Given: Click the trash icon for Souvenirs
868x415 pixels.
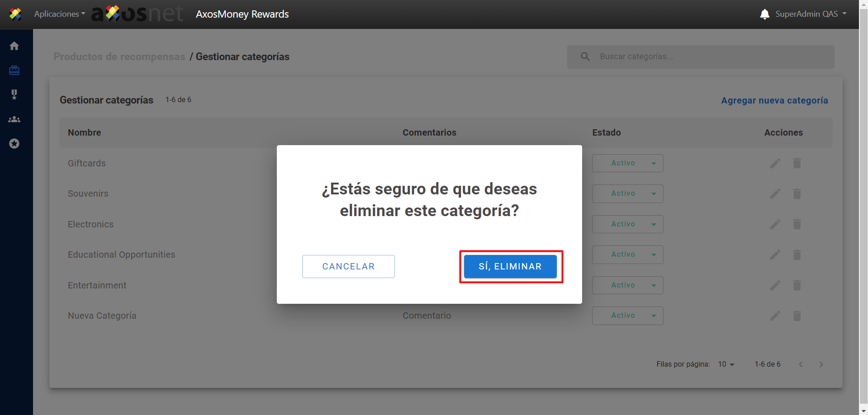Looking at the screenshot, I should pyautogui.click(x=797, y=194).
